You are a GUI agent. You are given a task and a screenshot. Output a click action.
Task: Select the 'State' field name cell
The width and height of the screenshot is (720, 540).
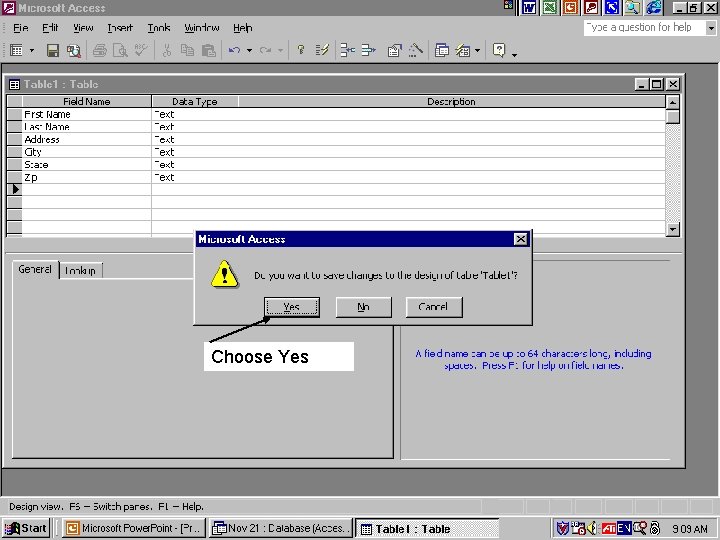tap(87, 165)
